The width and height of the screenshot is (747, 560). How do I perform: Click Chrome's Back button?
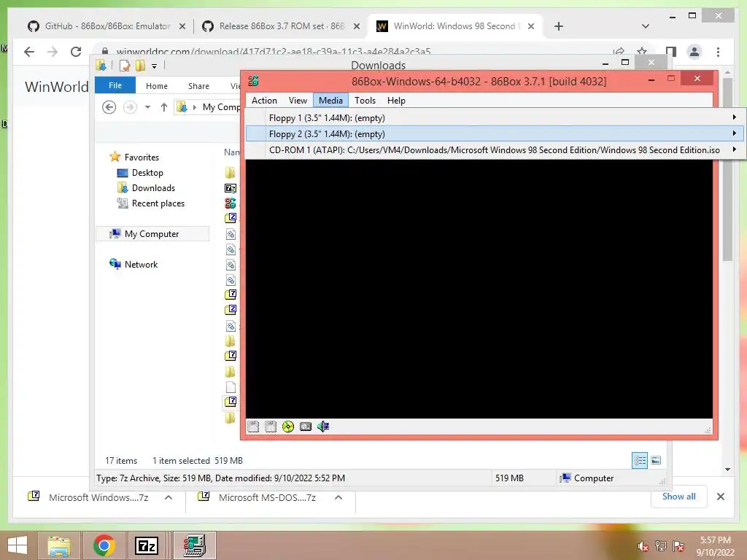[x=29, y=52]
